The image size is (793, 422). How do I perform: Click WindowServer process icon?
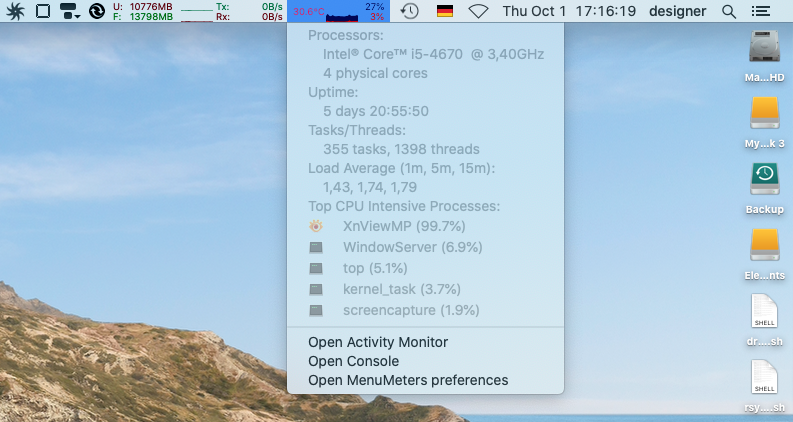click(316, 247)
